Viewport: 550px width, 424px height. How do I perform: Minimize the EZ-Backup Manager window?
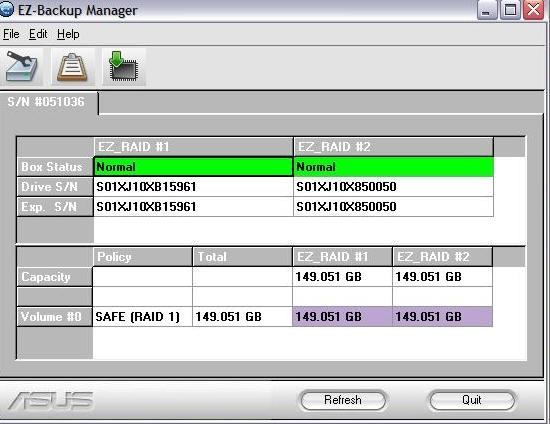coord(487,11)
